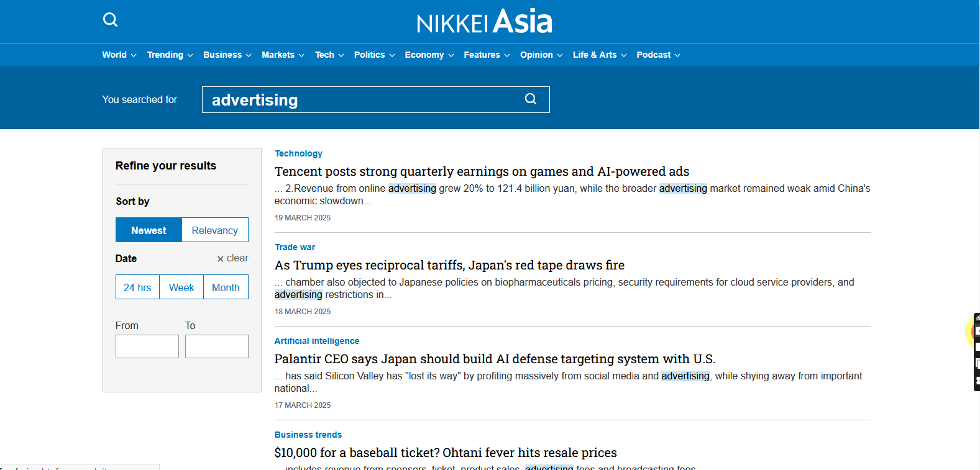Open Tencent quarterly earnings article
This screenshot has height=470, width=980.
coord(482,171)
